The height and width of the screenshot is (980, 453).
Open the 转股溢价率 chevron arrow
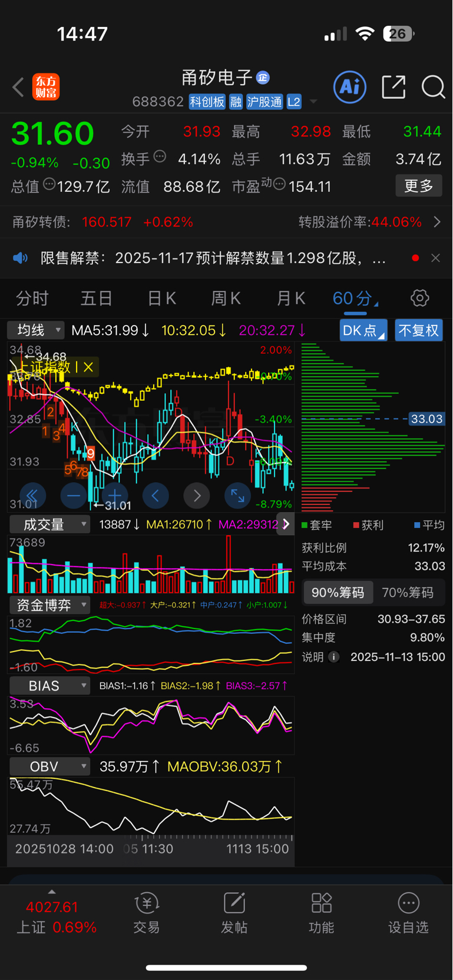click(437, 222)
